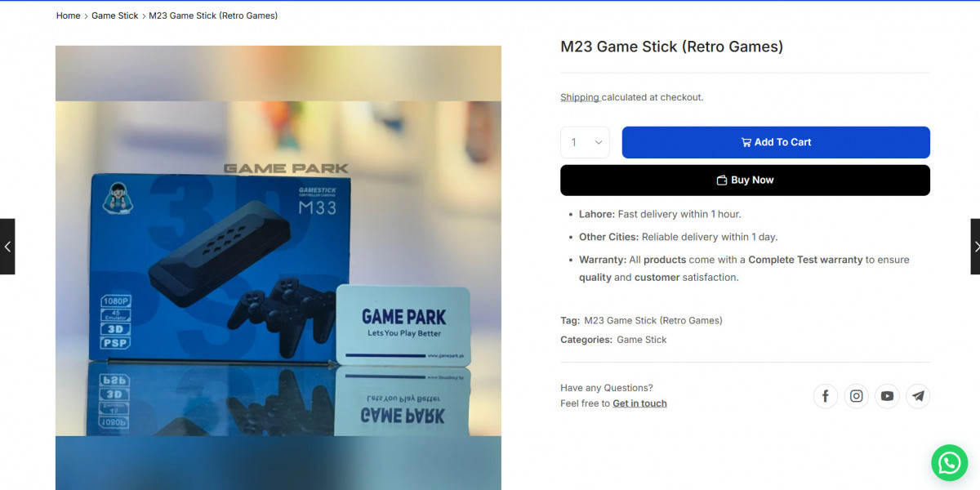The height and width of the screenshot is (490, 980).
Task: Go to previous product with left arrow
Action: click(7, 247)
